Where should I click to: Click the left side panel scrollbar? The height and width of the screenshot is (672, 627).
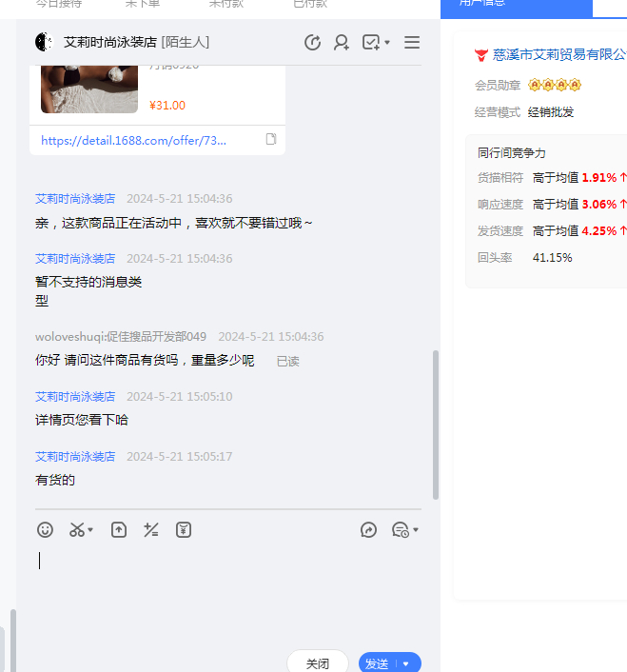tap(13, 641)
